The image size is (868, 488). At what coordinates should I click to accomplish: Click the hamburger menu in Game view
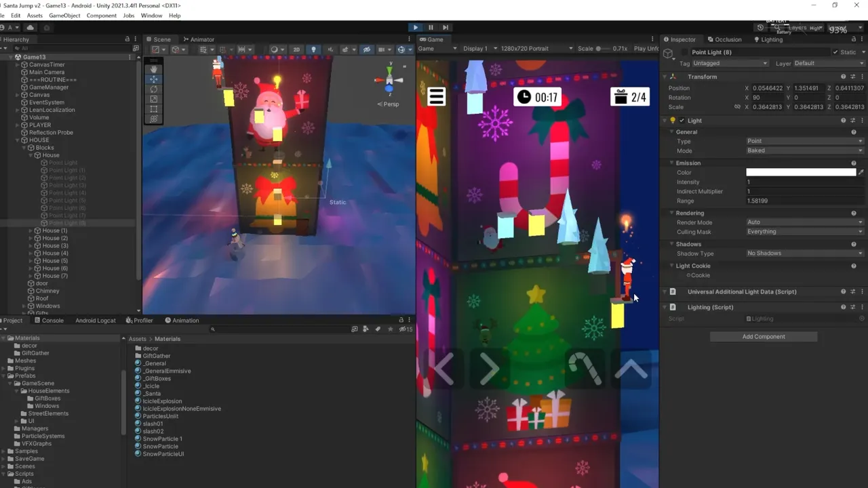point(436,97)
